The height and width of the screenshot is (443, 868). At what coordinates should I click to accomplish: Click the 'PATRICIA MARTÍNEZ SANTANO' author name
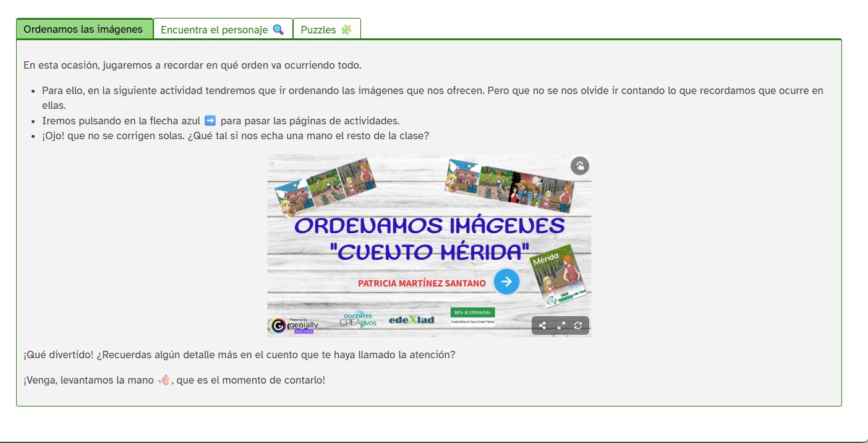(422, 283)
